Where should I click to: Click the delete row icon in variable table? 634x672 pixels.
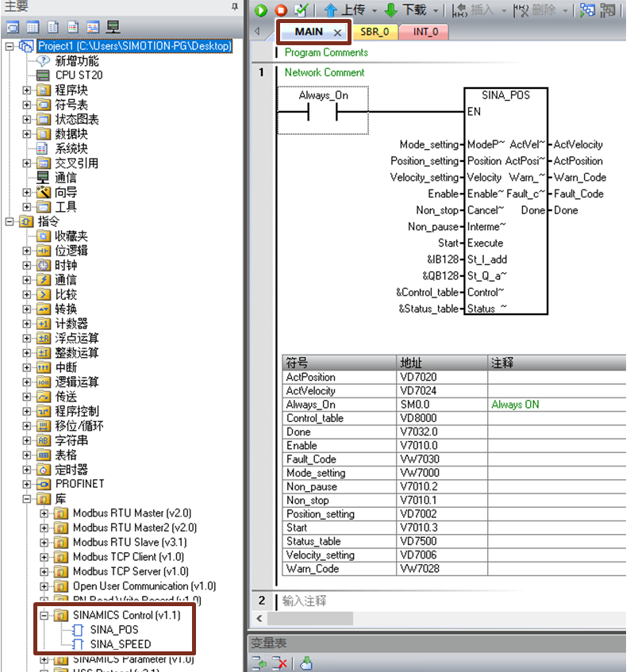point(279,663)
